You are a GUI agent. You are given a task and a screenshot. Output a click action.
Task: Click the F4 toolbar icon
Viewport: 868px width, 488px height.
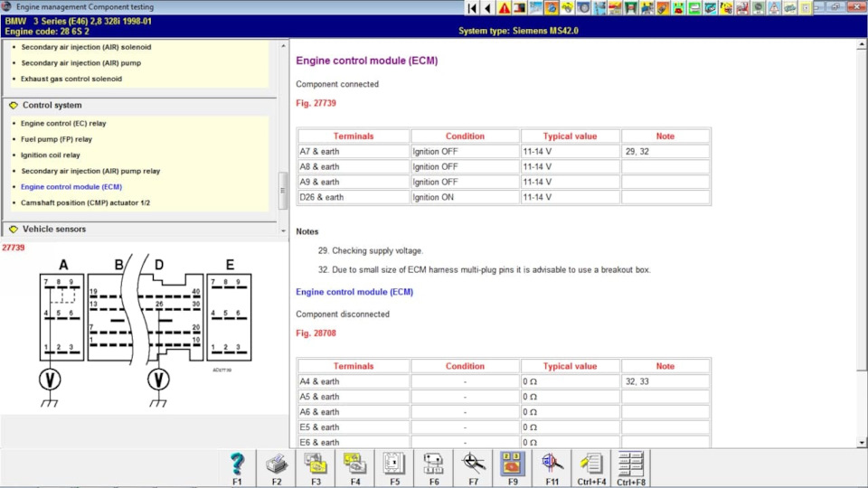[354, 464]
